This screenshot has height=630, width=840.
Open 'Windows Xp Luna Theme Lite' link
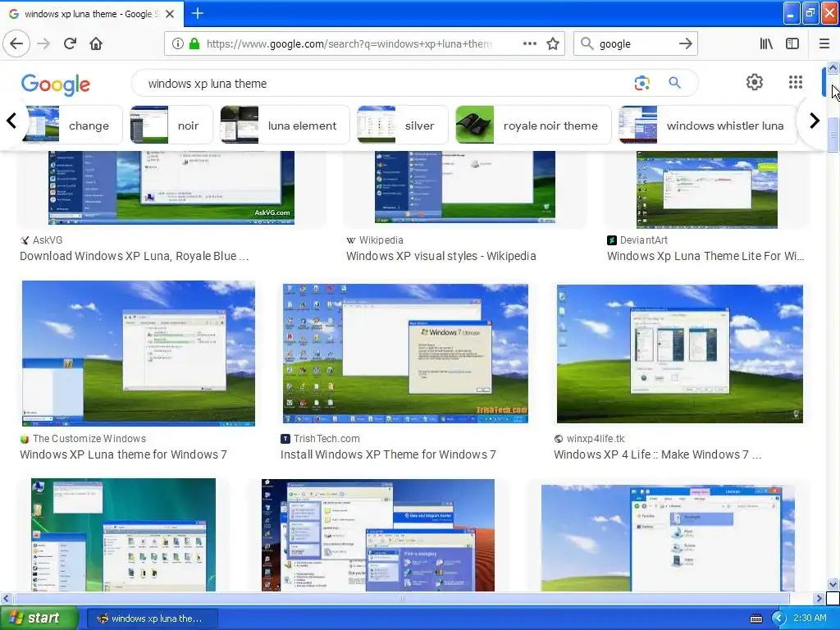[705, 256]
